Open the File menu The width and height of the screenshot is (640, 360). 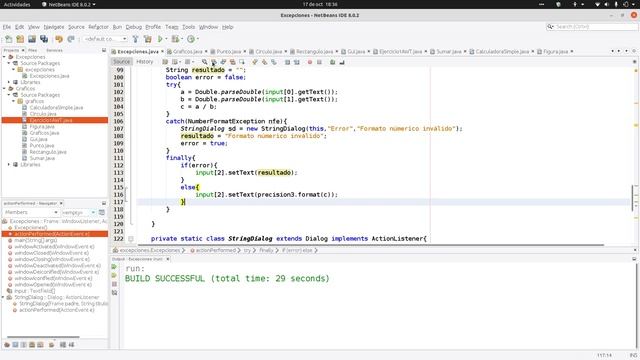(7, 27)
